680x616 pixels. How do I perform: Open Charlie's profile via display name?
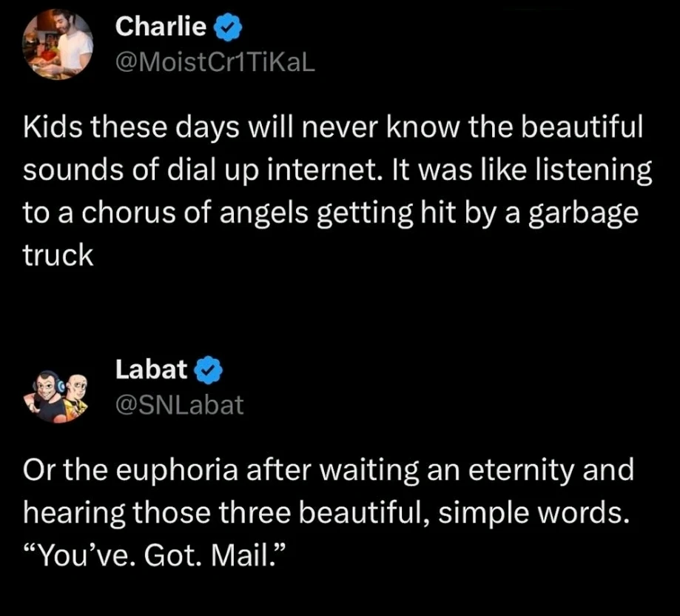pos(161,27)
